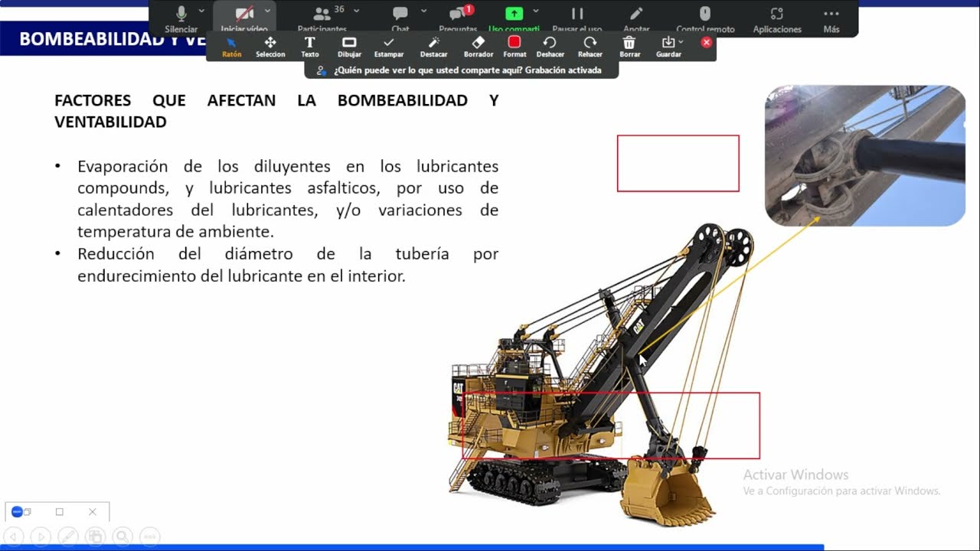This screenshot has width=980, height=551.
Task: Open the Zoom Chat panel
Action: [400, 18]
